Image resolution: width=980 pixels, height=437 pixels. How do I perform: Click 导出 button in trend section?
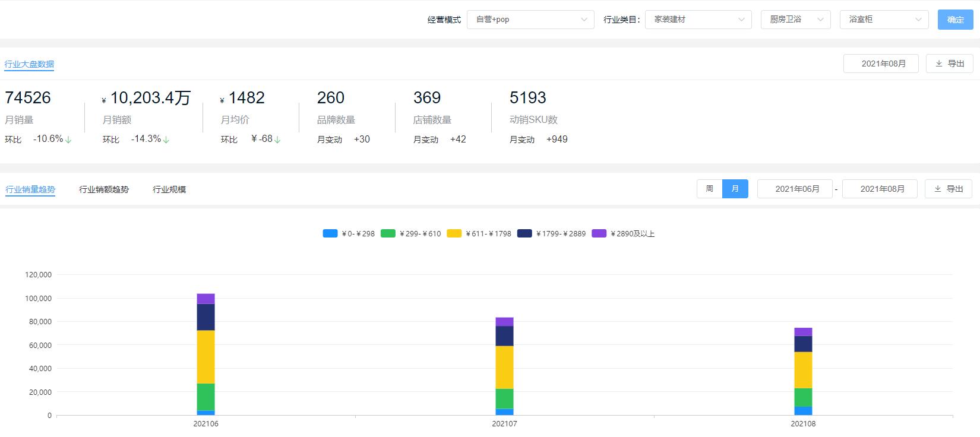(x=949, y=189)
